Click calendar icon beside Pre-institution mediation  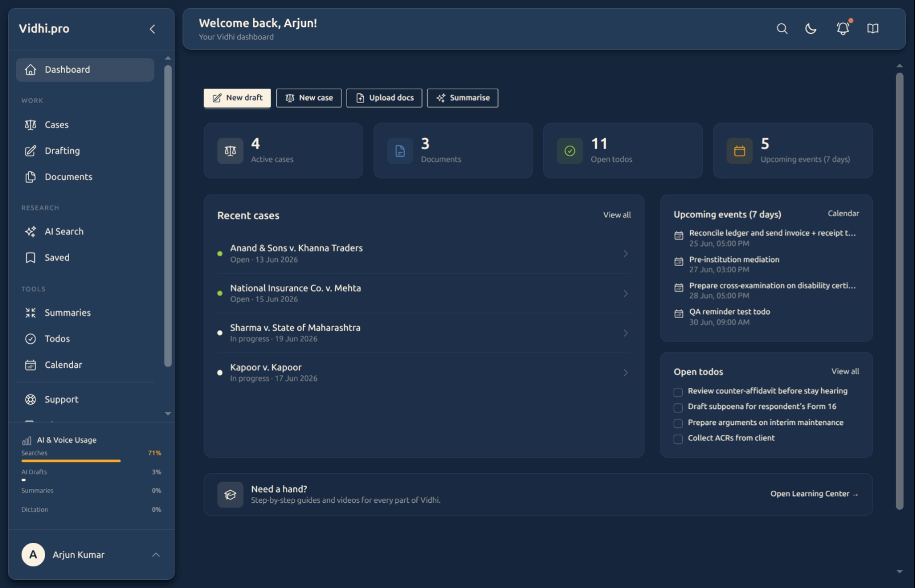pyautogui.click(x=679, y=262)
